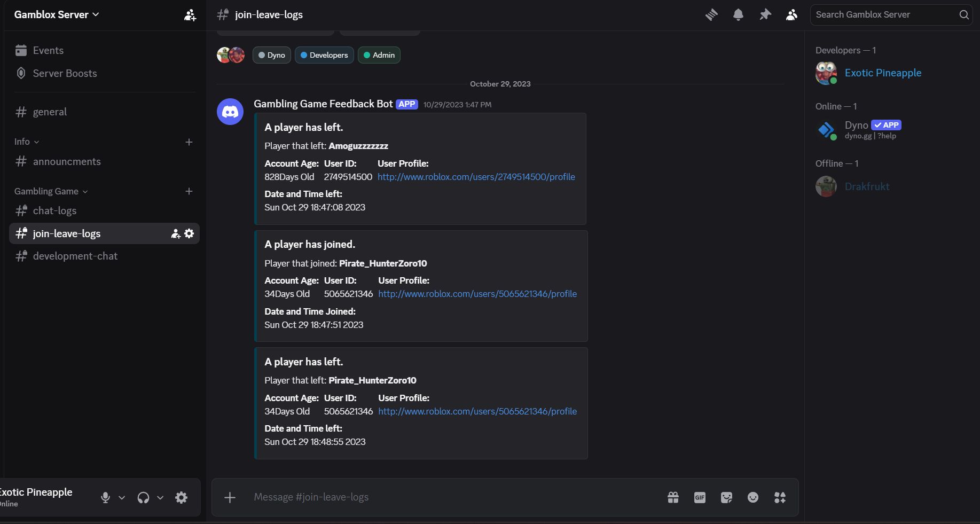The image size is (980, 524).
Task: Collapse the Gambling Game category
Action: (51, 191)
